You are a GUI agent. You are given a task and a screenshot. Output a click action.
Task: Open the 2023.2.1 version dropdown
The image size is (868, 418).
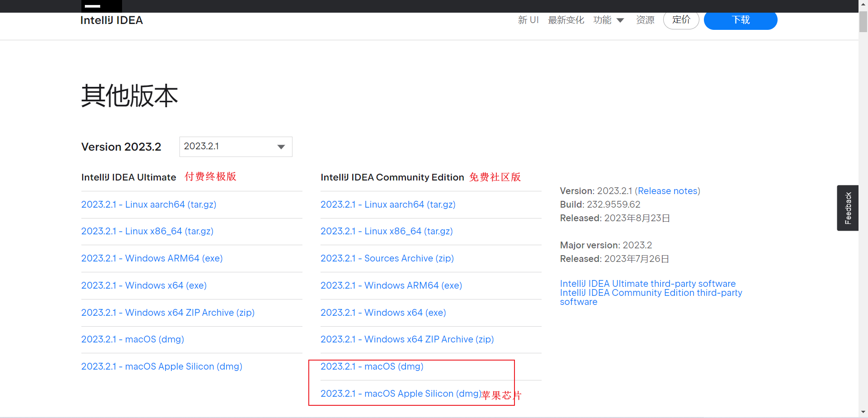click(236, 147)
